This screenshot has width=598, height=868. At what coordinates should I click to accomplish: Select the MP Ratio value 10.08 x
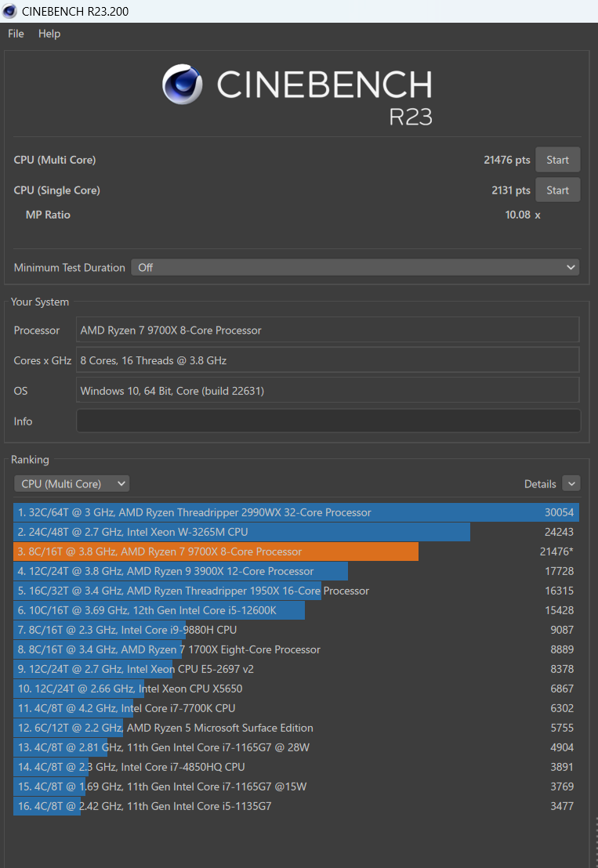point(523,215)
